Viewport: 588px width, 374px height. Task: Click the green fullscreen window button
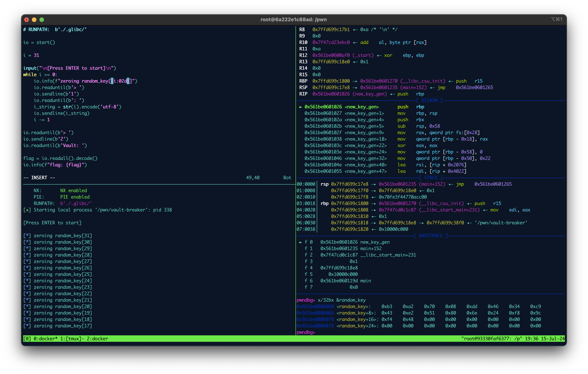tap(42, 20)
